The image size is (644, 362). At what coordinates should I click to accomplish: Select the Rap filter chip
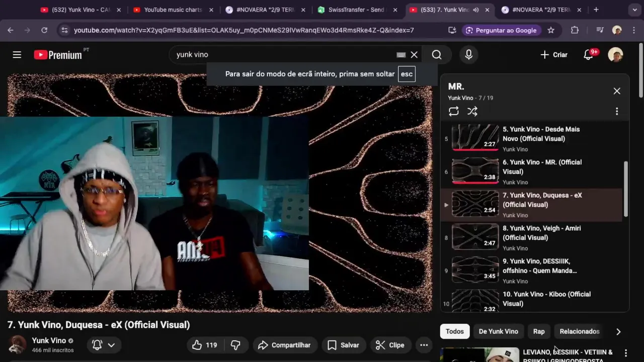539,331
